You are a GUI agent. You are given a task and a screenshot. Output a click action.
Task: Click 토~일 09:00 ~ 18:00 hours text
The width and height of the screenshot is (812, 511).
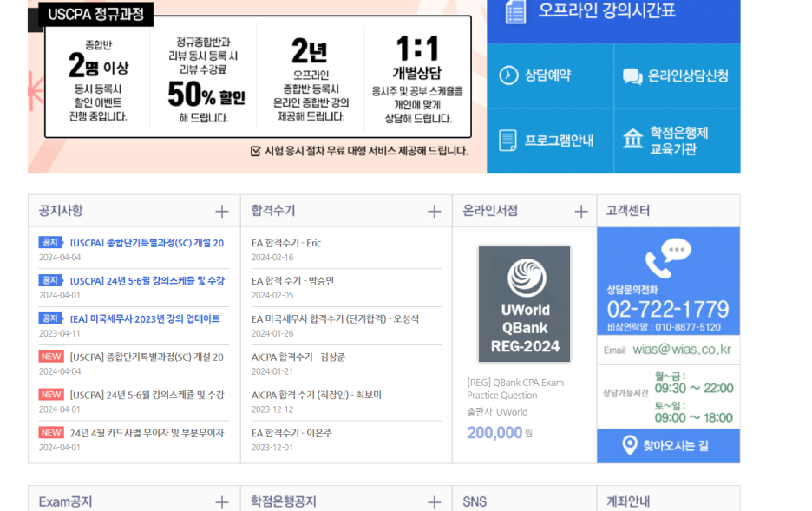(693, 412)
